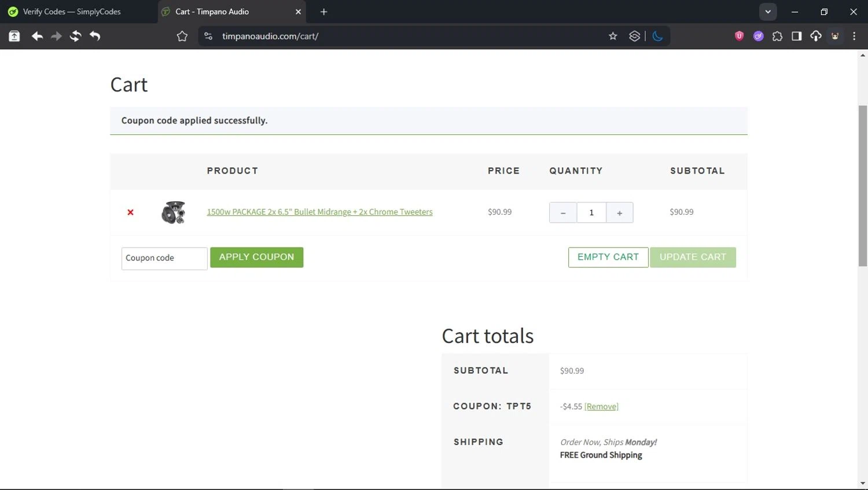Click the undo arrow toolbar icon
Image resolution: width=868 pixels, height=490 pixels.
point(95,36)
